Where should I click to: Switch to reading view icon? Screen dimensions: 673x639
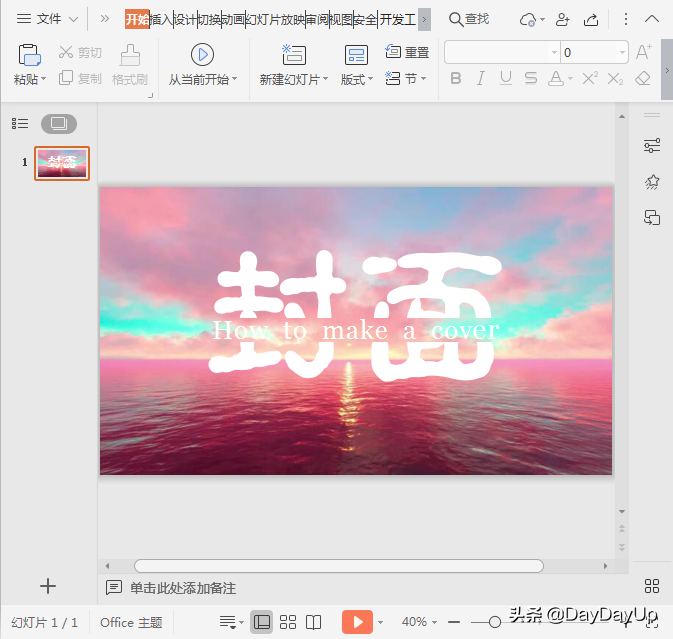coord(313,622)
